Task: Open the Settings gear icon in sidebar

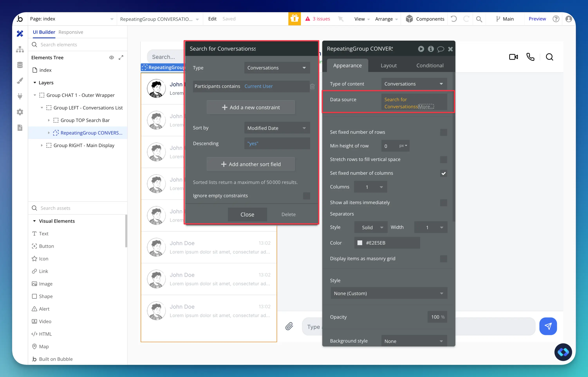Action: (x=20, y=112)
